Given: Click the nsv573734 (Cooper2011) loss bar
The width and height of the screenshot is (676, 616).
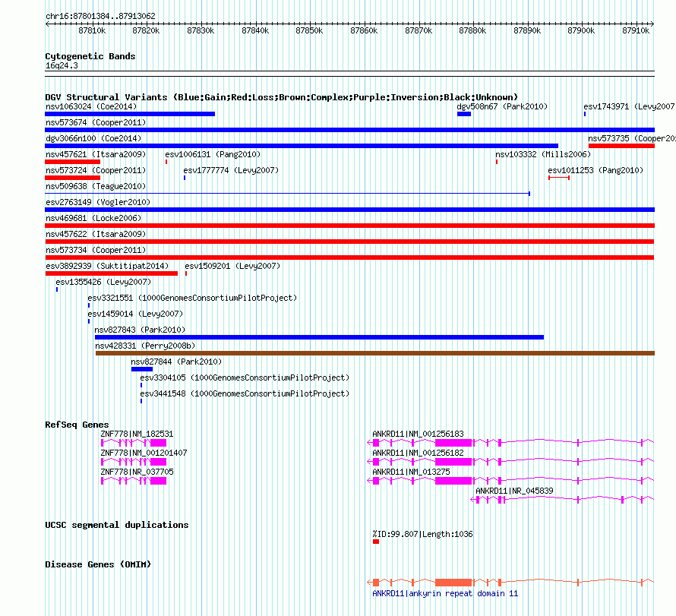Looking at the screenshot, I should (x=349, y=257).
